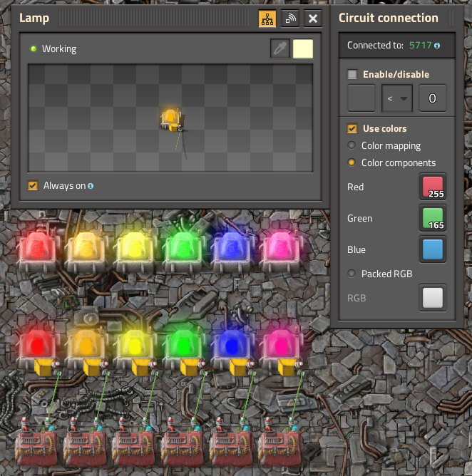Click the Working status text

click(x=59, y=49)
